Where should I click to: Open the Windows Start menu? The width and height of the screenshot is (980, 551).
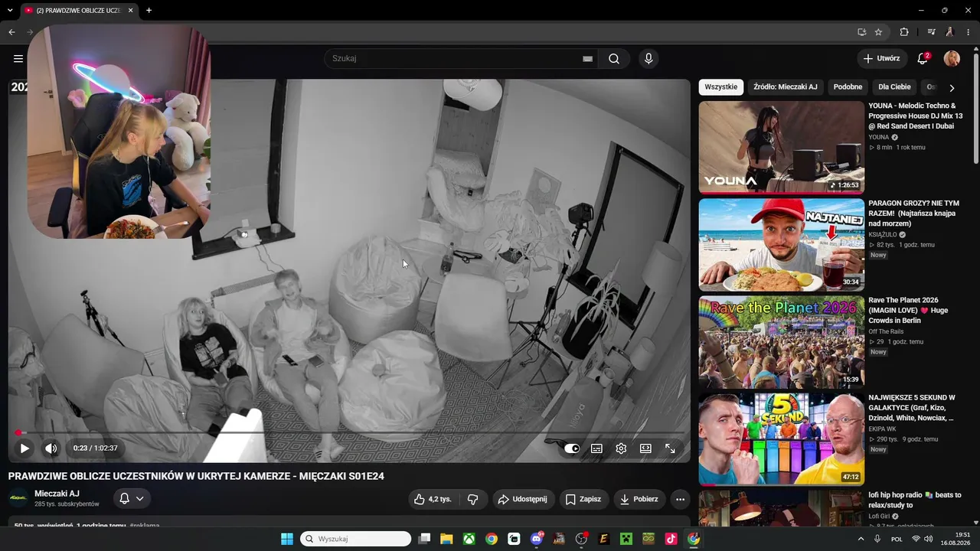coord(287,539)
